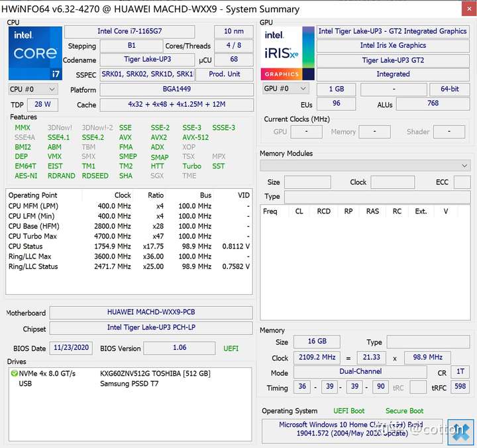Screen dimensions: 477x448
Task: Click the SSPEC value SRK01, SRK02 field
Action: [x=147, y=74]
